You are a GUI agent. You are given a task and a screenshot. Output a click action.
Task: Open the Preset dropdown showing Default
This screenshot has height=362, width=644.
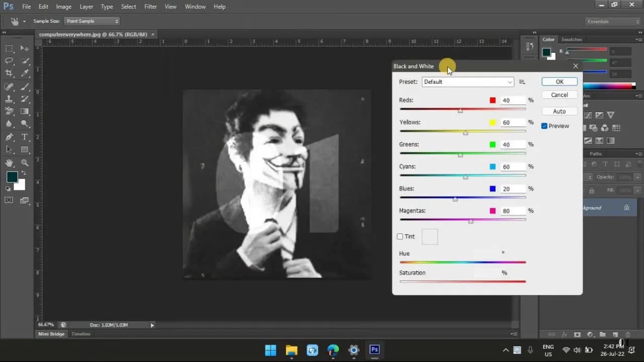coord(467,82)
